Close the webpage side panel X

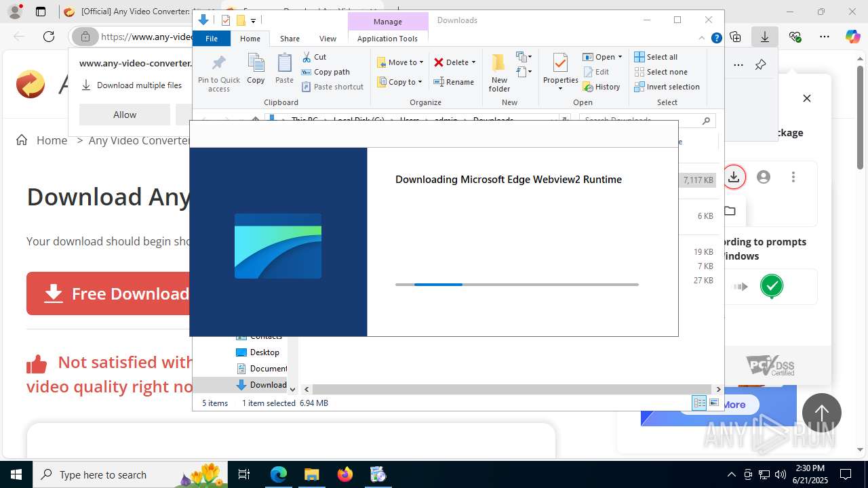click(x=807, y=98)
